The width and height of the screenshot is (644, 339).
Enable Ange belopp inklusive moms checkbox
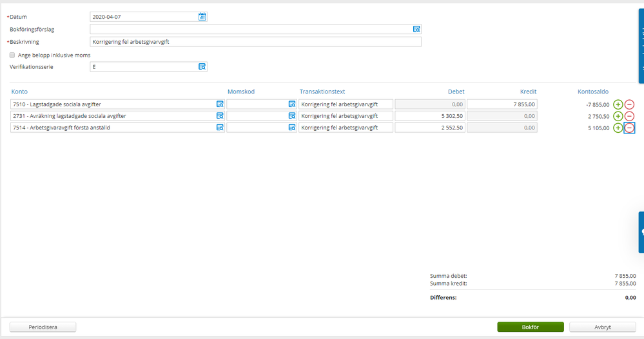[12, 55]
